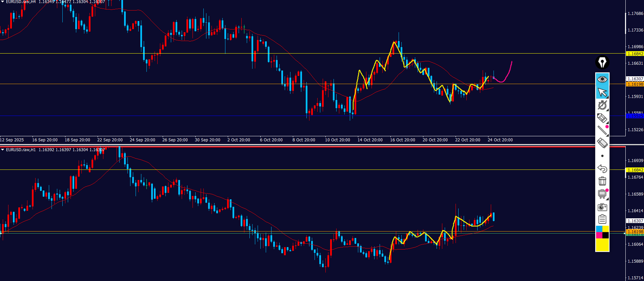
Task: Select the arrow cursor tool
Action: click(x=602, y=92)
